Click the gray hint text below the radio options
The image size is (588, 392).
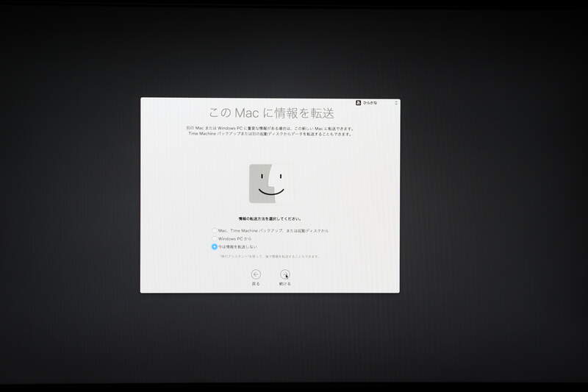tap(270, 257)
